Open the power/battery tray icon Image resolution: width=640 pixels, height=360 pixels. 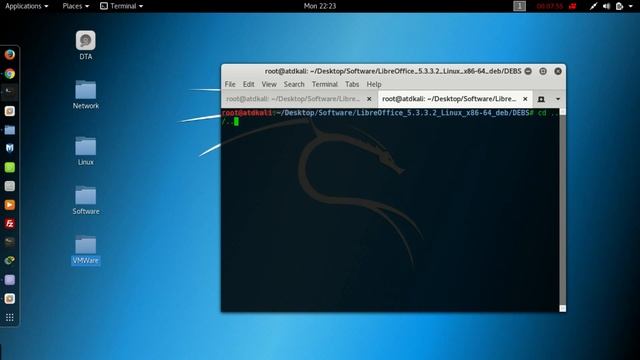[620, 6]
